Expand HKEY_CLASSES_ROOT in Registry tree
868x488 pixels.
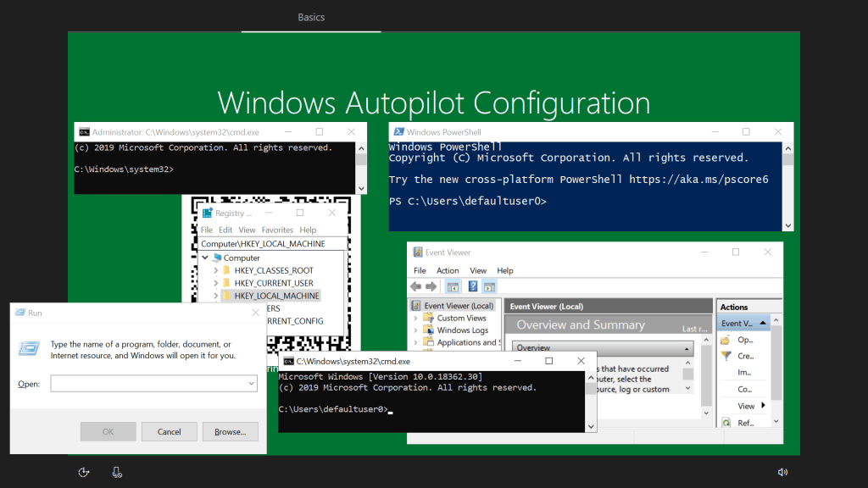(x=216, y=270)
